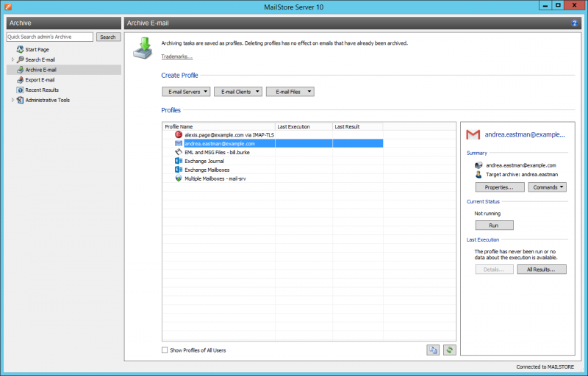Enable Show Profiles of All Users

(x=165, y=350)
